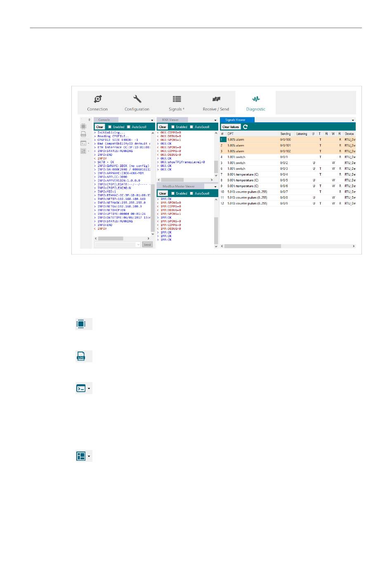The width and height of the screenshot is (392, 573).
Task: Clear the Console output
Action: pyautogui.click(x=100, y=127)
